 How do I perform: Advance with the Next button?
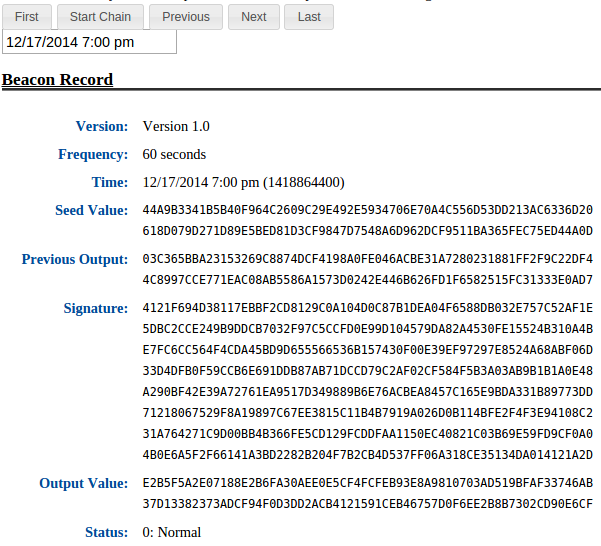coord(254,16)
